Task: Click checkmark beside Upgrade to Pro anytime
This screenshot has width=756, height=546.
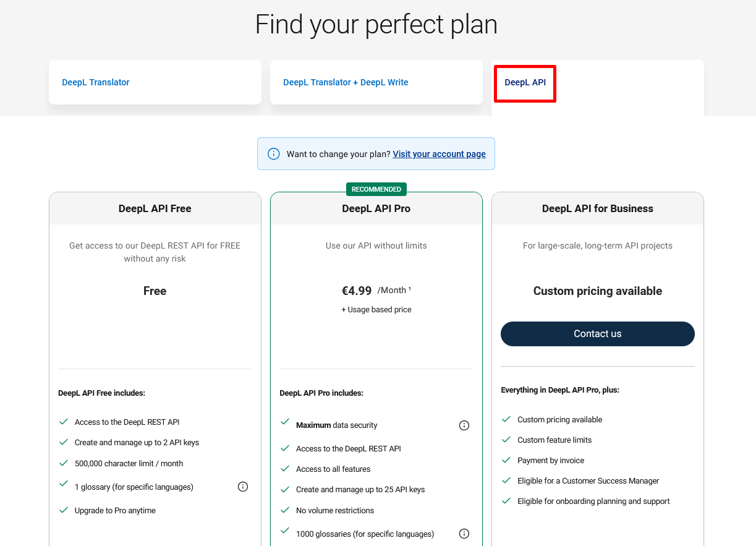Action: [63, 510]
